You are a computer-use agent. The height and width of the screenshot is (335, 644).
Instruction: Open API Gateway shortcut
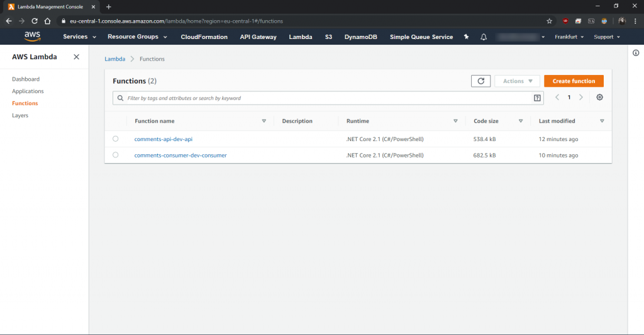[258, 37]
